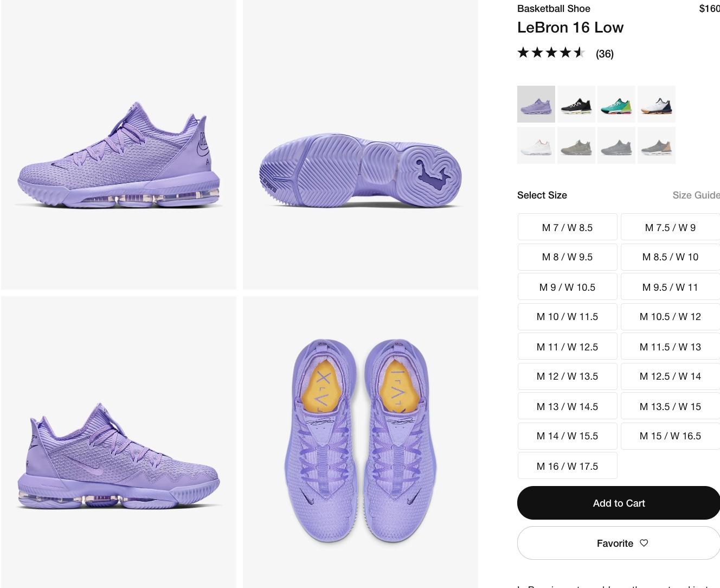Open the Size Guide link
The image size is (720, 588).
click(696, 195)
